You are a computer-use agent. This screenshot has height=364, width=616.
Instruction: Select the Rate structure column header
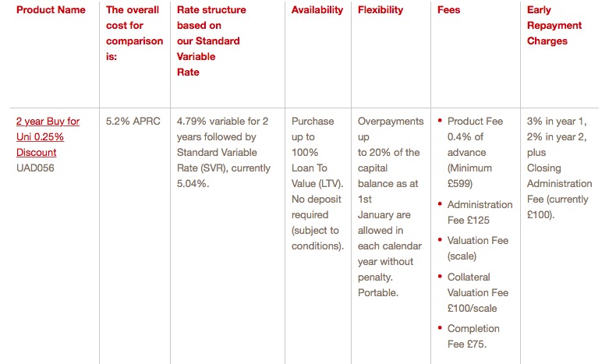(x=211, y=41)
